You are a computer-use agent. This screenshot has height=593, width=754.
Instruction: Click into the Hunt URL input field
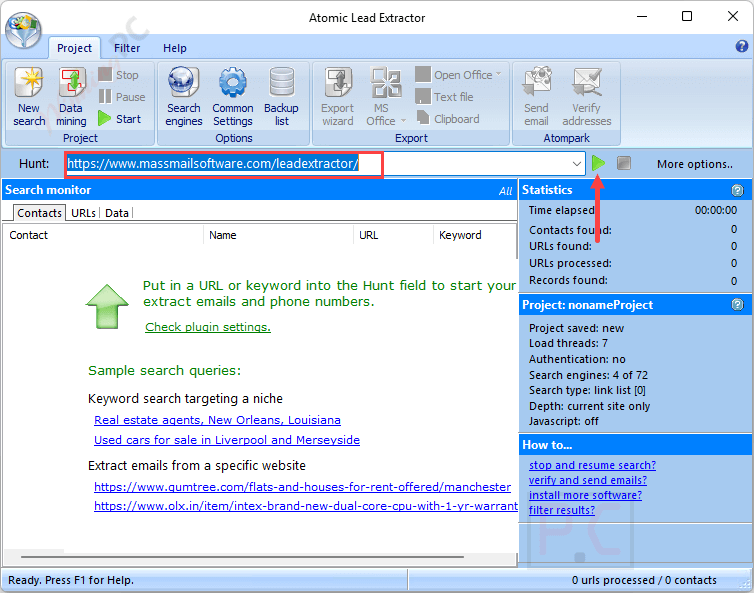coord(325,164)
